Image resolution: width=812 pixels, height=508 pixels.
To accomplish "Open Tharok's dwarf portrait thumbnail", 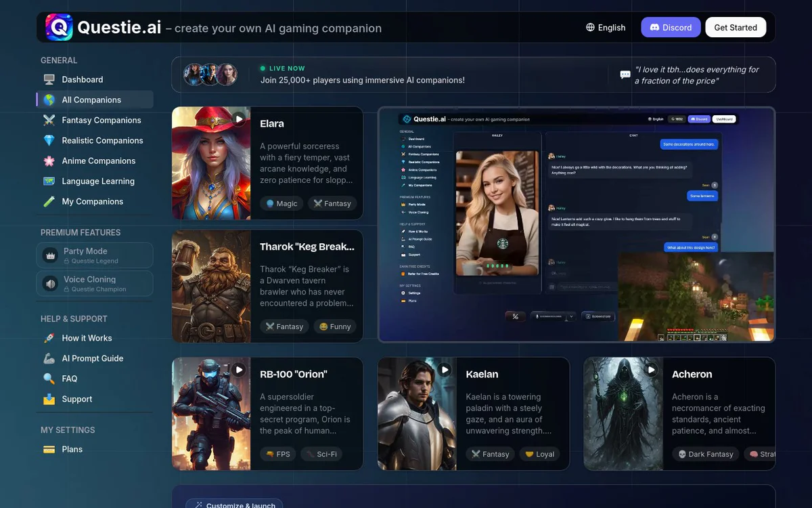I will click(211, 286).
